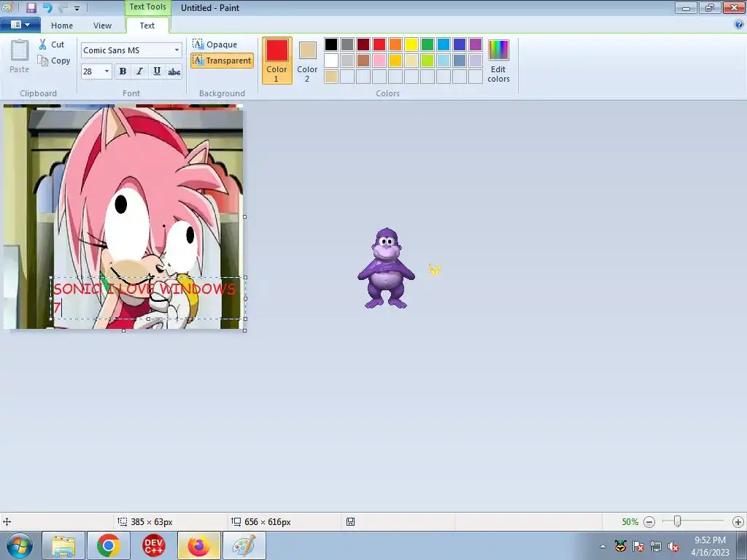Click the 50% zoom level text
Image resolution: width=747 pixels, height=560 pixels.
click(630, 522)
